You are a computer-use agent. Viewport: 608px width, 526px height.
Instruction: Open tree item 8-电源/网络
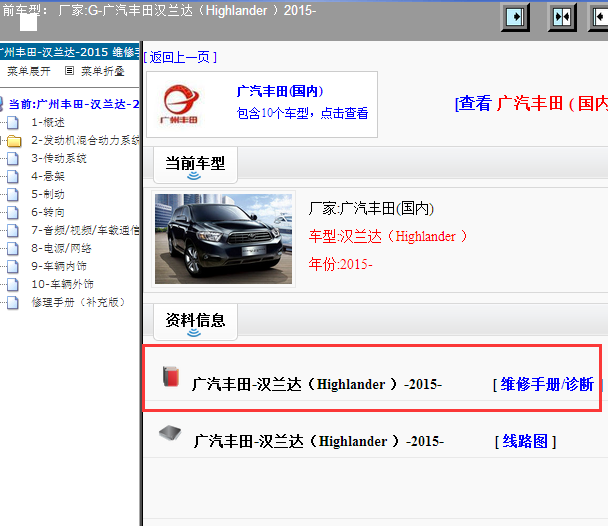[x=61, y=248]
